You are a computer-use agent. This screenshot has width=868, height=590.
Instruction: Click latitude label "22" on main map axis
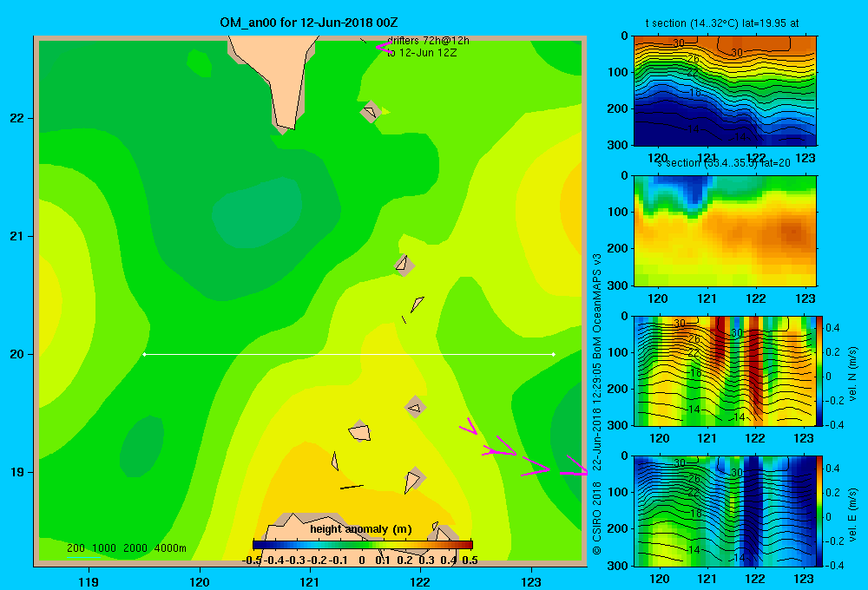[x=17, y=118]
